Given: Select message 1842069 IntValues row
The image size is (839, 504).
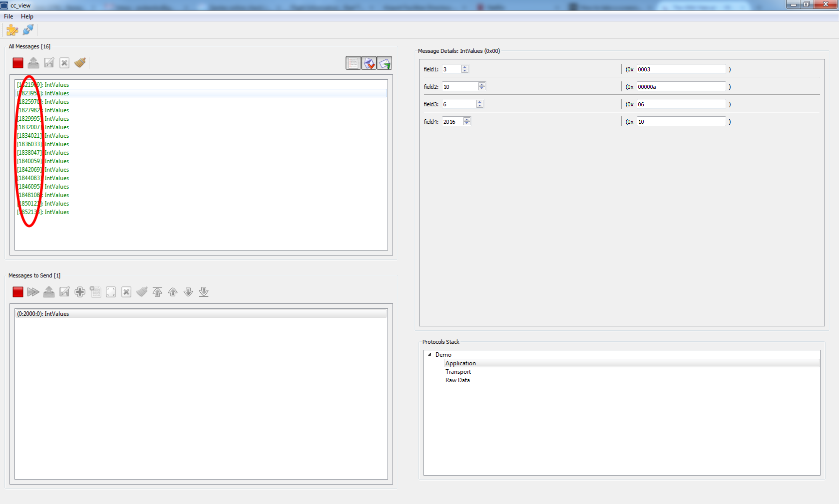Looking at the screenshot, I should (x=201, y=170).
